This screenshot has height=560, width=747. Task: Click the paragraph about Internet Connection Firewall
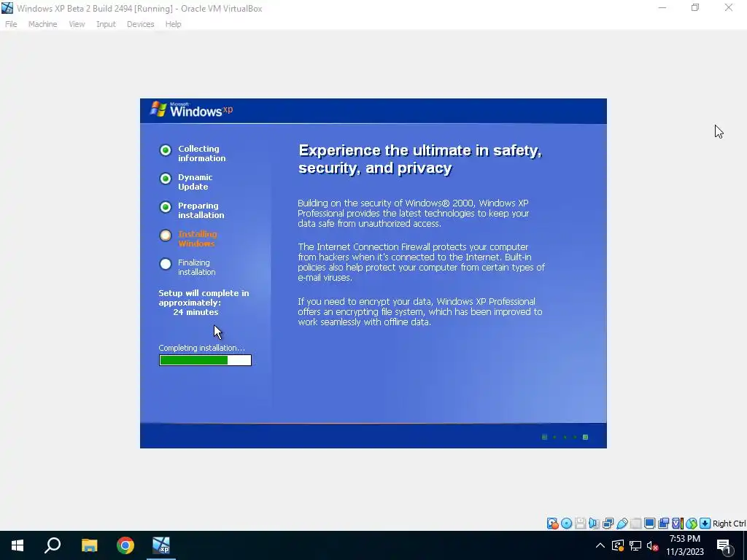click(421, 262)
